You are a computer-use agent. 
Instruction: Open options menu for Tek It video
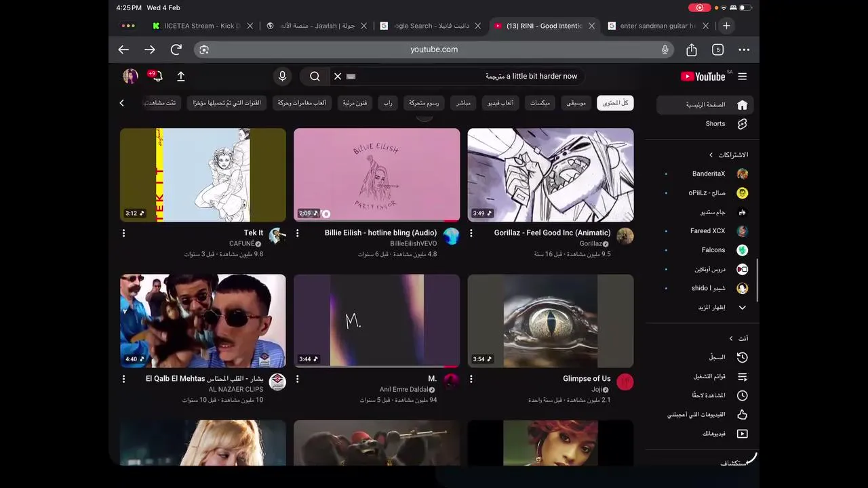point(123,233)
